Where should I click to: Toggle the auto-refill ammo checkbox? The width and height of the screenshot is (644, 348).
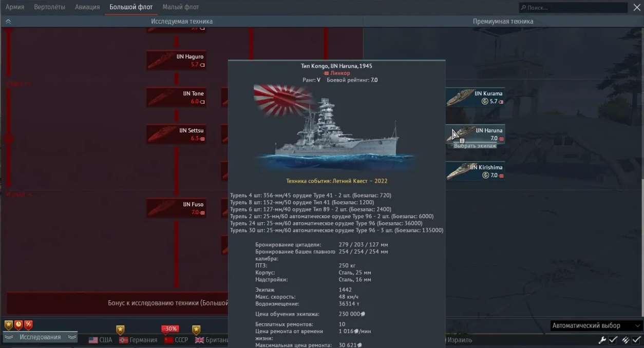tap(636, 340)
